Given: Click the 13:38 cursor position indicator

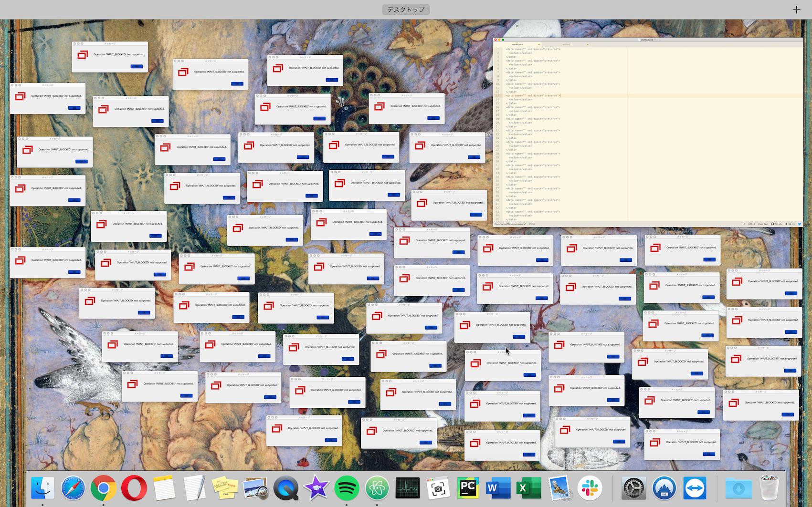Looking at the screenshot, I should [532, 224].
